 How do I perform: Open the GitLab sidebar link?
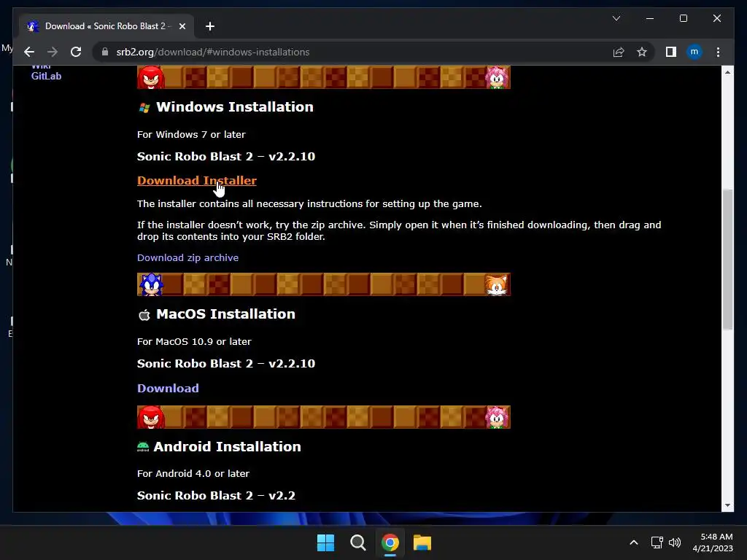point(46,76)
